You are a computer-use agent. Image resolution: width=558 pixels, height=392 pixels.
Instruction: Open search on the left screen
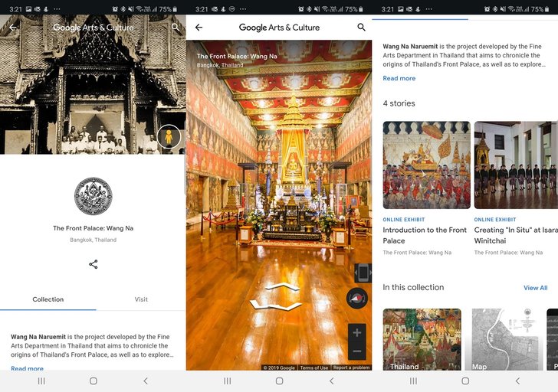[x=175, y=27]
